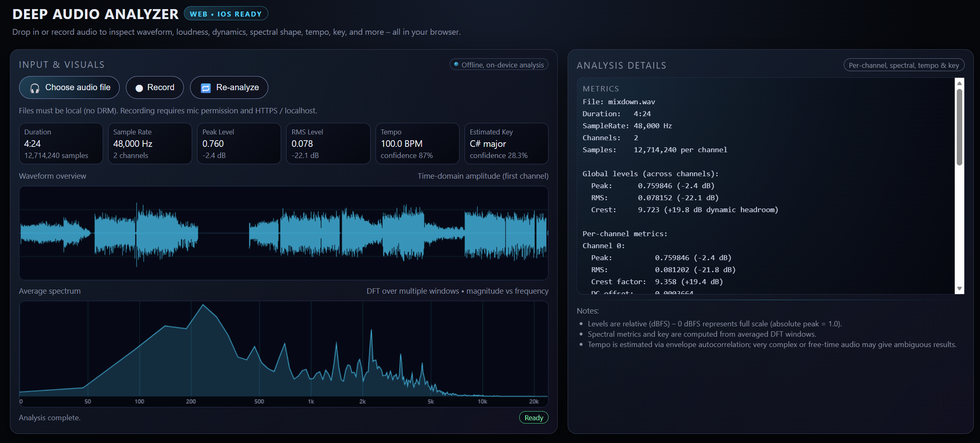The image size is (980, 443).
Task: Click the Sample Rate 48,000 Hz card
Action: 150,144
